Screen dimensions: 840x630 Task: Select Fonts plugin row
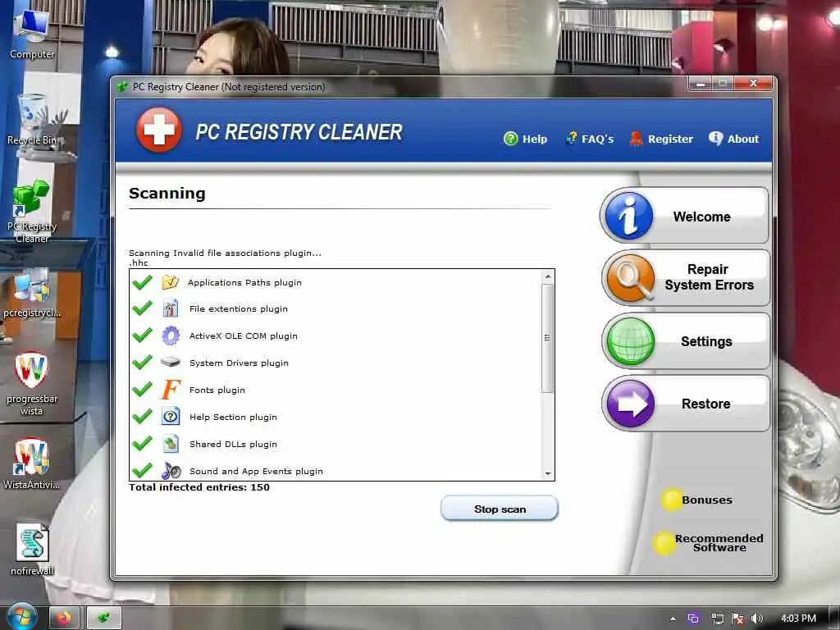(x=336, y=390)
